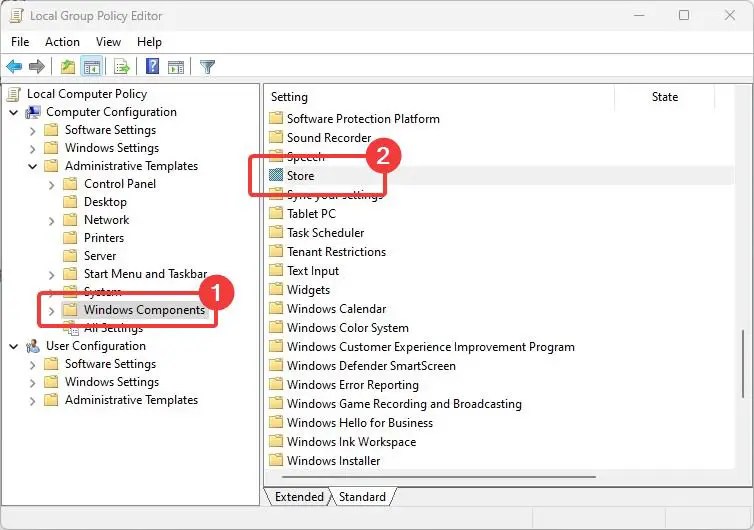Select Windows Customer Experience Improvement Program
This screenshot has height=530, width=754.
pos(430,346)
